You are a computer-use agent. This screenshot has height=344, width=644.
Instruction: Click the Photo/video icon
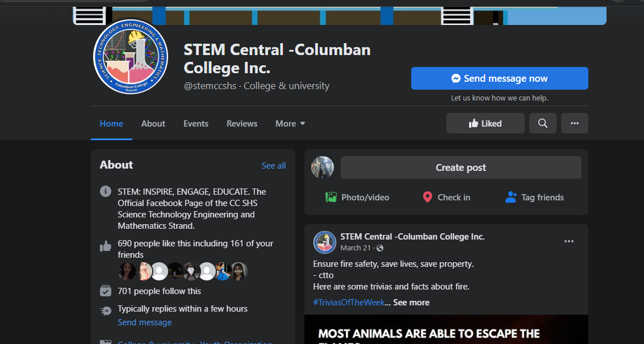coord(331,198)
